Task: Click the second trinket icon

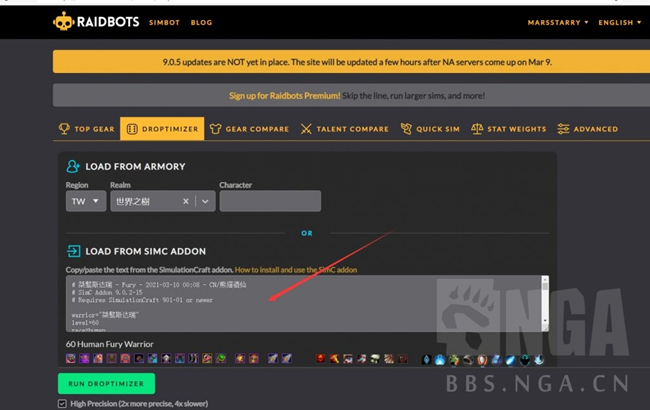Action: [254, 358]
